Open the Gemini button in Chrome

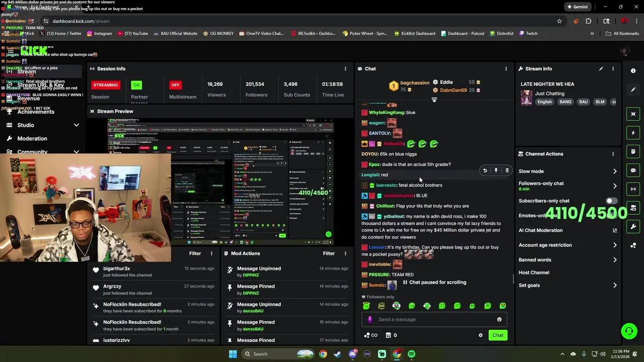coord(577,7)
